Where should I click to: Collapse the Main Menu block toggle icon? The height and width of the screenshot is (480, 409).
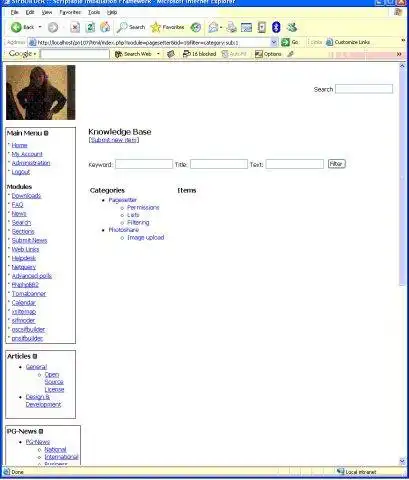46,133
